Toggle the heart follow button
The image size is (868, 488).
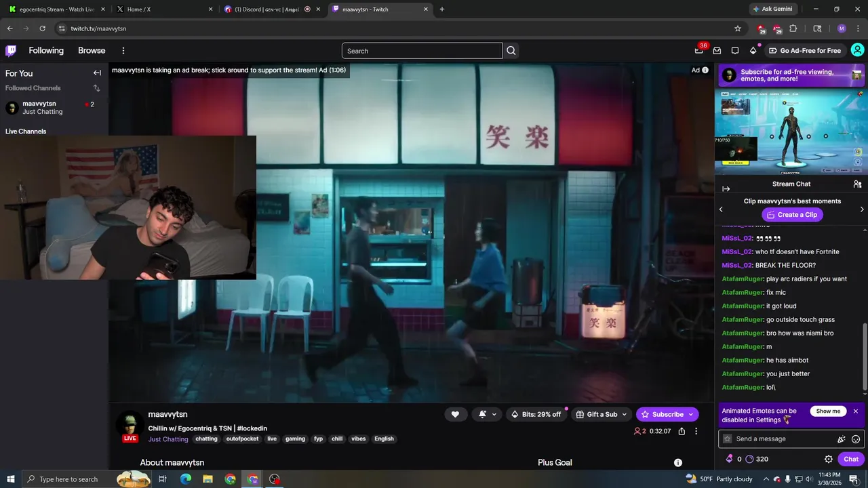pyautogui.click(x=455, y=414)
